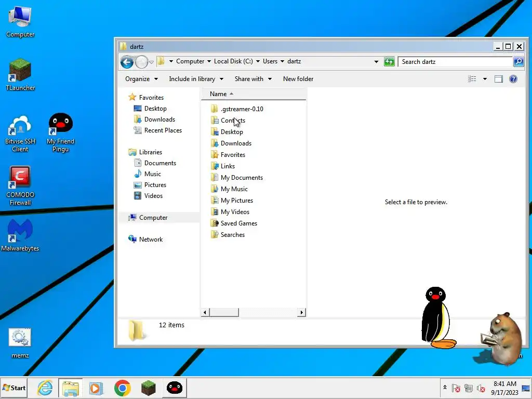Click muted volume tray icon
Image resolution: width=532 pixels, height=399 pixels.
pyautogui.click(x=481, y=388)
